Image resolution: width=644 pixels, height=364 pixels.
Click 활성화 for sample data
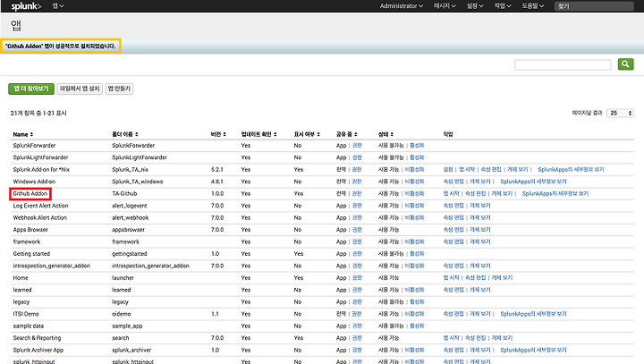pos(417,326)
